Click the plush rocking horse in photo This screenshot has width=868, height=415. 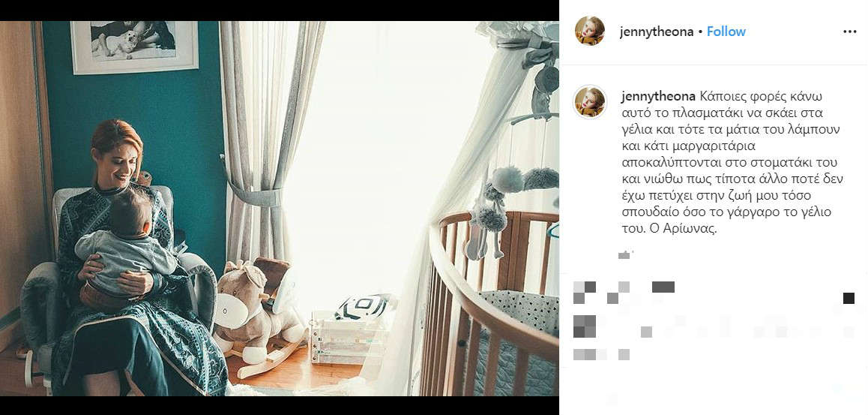(259, 317)
